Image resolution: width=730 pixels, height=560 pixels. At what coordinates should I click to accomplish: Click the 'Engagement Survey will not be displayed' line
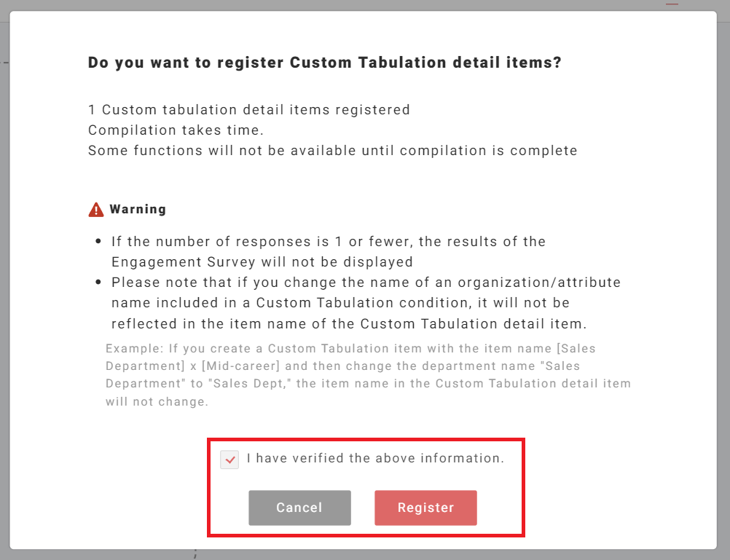(262, 261)
